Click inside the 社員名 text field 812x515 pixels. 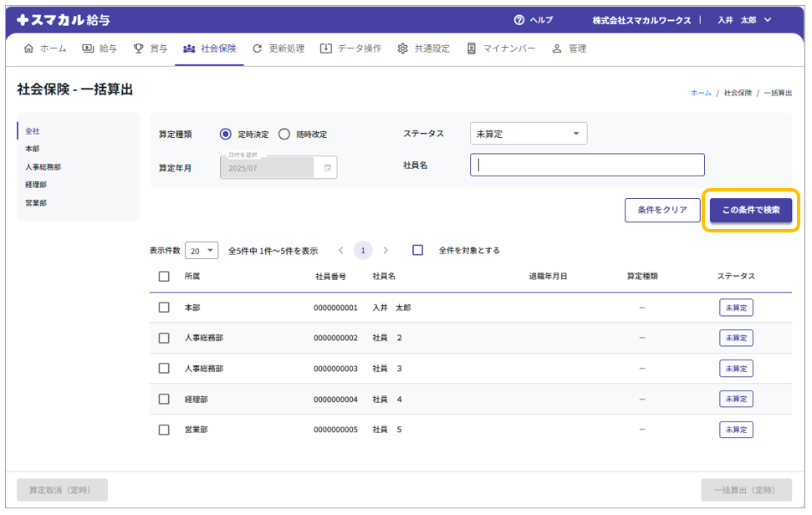[x=587, y=166]
